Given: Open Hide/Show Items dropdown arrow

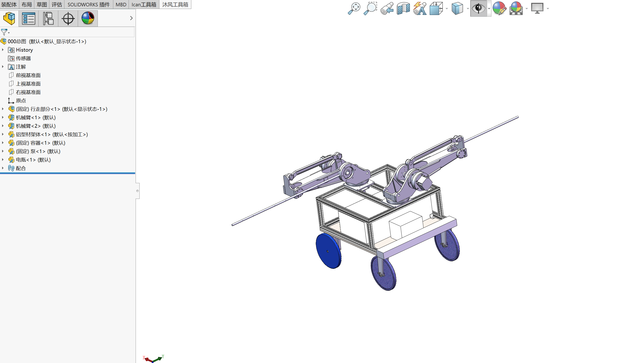Looking at the screenshot, I should [489, 9].
